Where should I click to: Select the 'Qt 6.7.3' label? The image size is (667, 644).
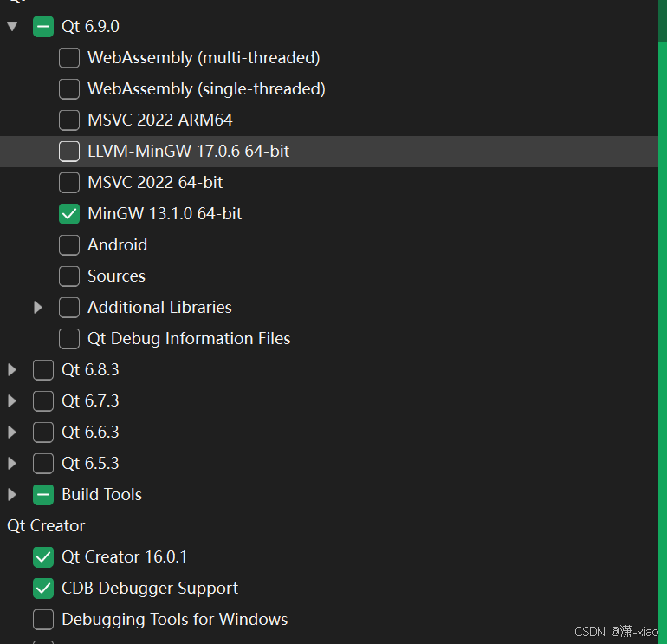(x=90, y=401)
